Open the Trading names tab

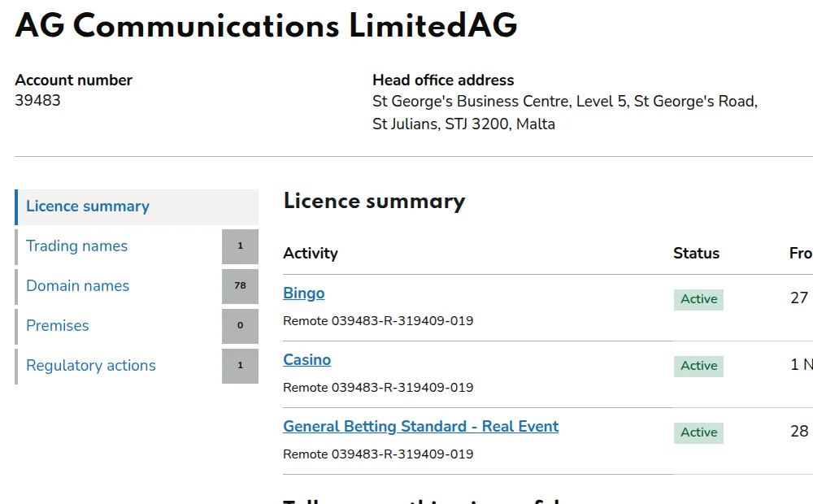point(76,245)
